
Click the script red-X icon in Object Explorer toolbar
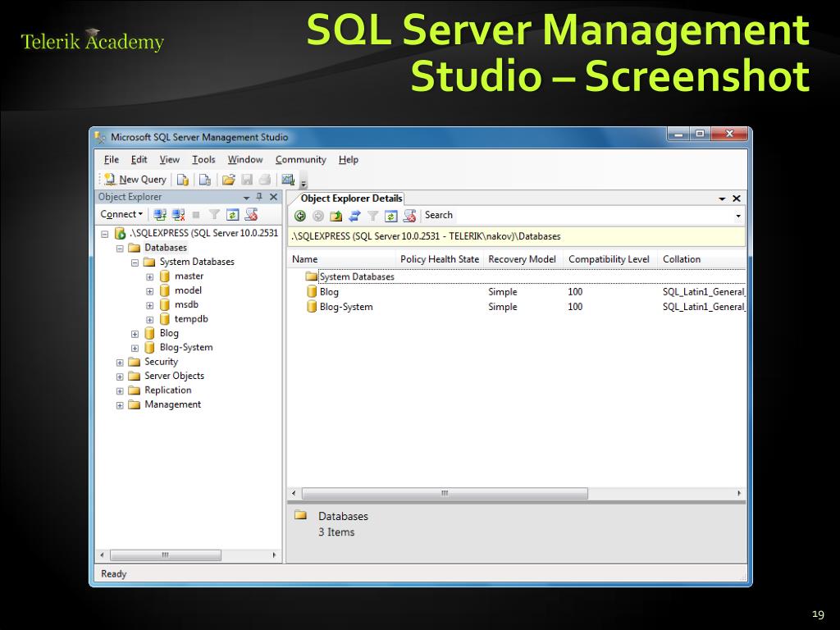click(x=251, y=215)
